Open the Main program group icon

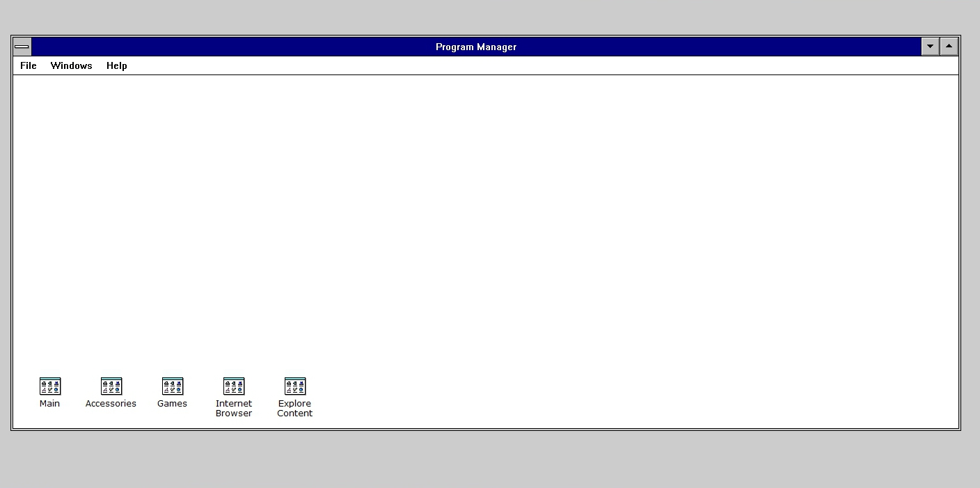point(50,386)
